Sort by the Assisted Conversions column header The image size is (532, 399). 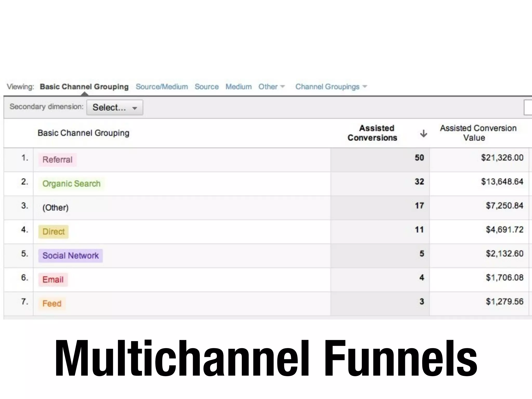(373, 133)
